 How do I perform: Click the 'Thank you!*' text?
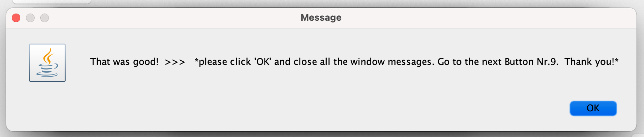click(591, 62)
